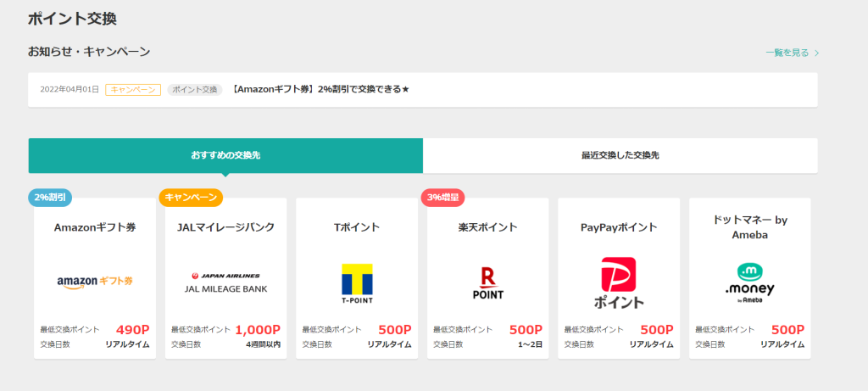Click the Amazon gift card logo
The width and height of the screenshot is (868, 391).
click(x=95, y=282)
